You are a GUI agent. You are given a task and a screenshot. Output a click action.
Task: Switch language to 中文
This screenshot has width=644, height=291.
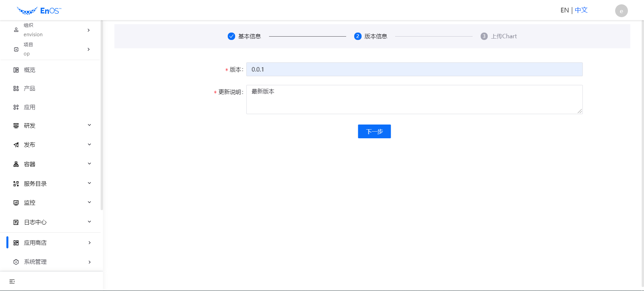[x=581, y=10]
